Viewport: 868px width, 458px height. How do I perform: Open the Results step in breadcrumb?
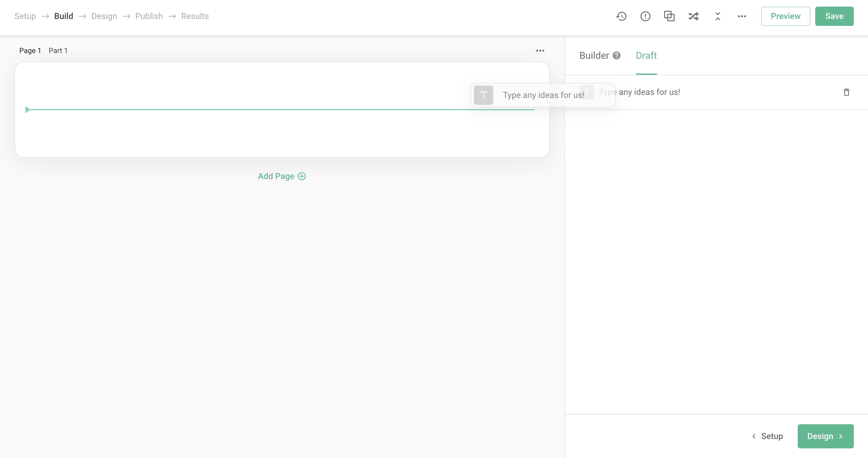[x=195, y=16]
